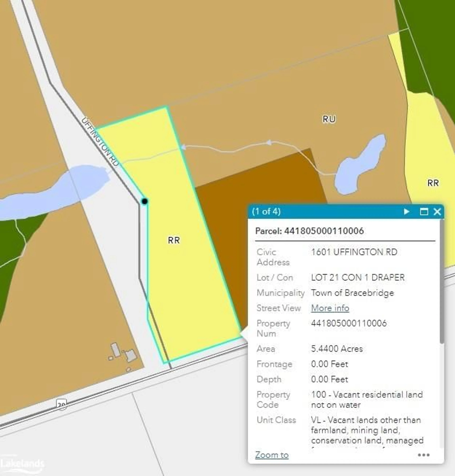The image size is (455, 476).
Task: Click the 5.4400 Acres area value
Action: [337, 349]
